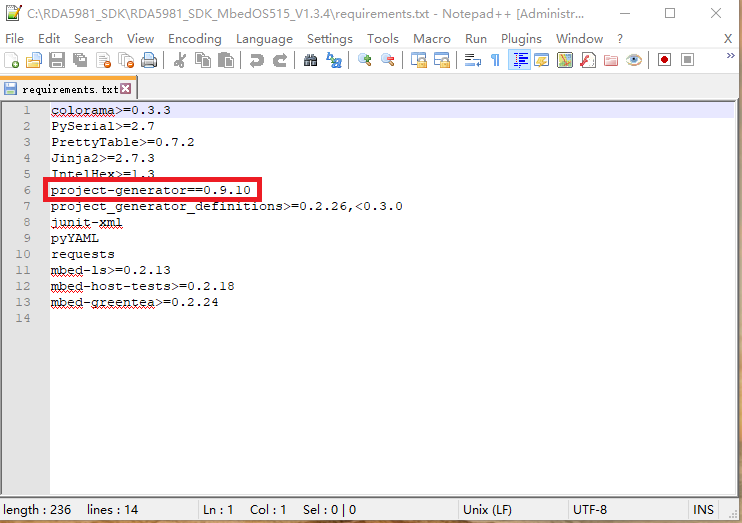
Task: Open the Search menu
Action: (93, 38)
